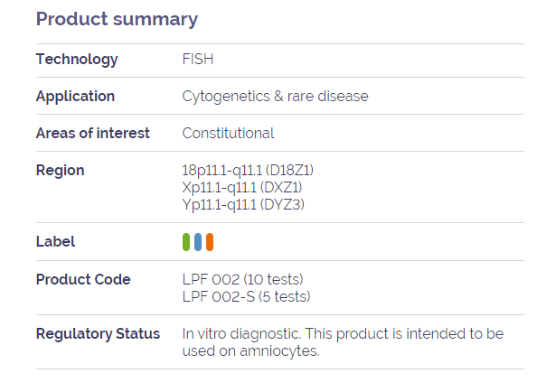This screenshot has height=392, width=546.
Task: Click the FISH technology value
Action: pyautogui.click(x=198, y=59)
